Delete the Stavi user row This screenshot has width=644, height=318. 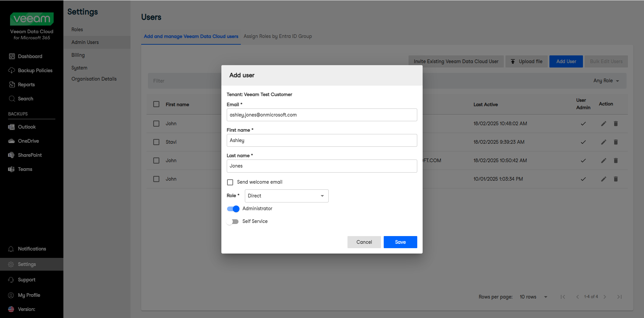616,142
